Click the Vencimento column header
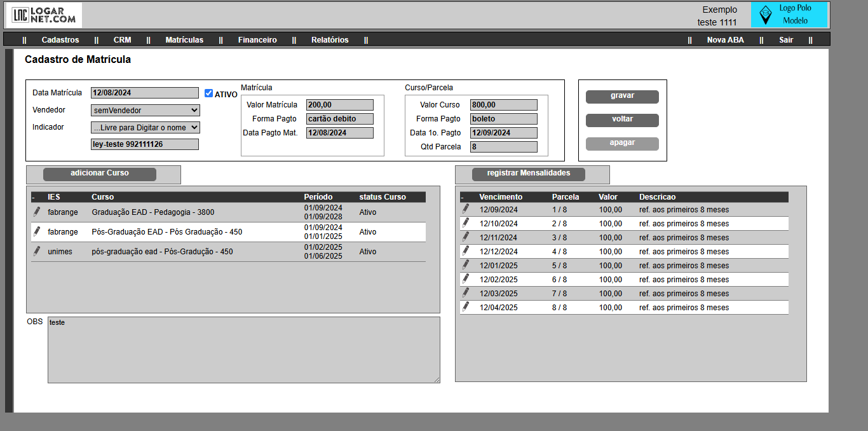This screenshot has height=431, width=868. pos(501,197)
